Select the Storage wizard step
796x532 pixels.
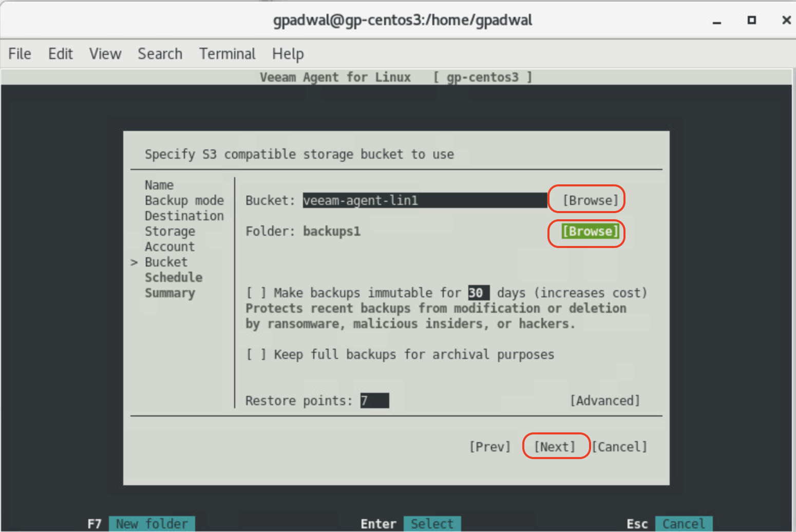coord(170,231)
